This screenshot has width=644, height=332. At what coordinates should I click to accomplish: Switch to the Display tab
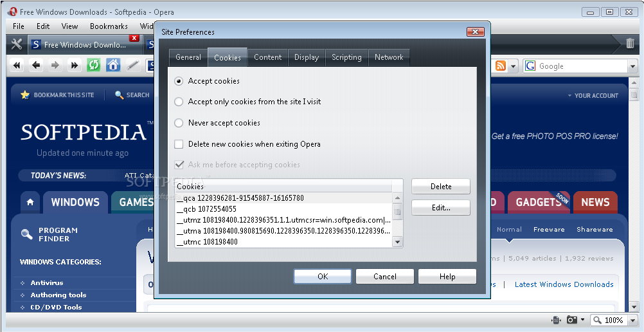pos(307,57)
